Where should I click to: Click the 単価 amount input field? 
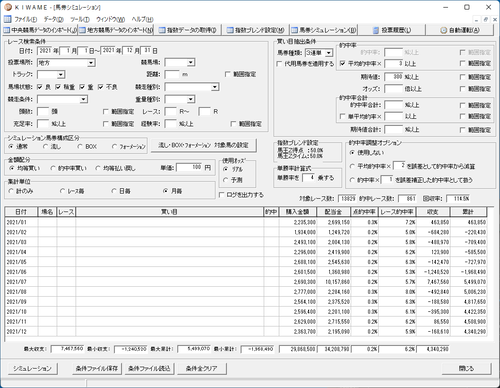click(x=189, y=167)
